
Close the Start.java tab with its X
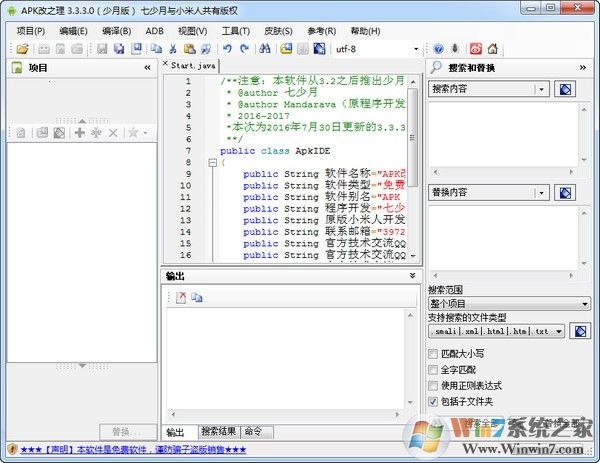tap(165, 63)
